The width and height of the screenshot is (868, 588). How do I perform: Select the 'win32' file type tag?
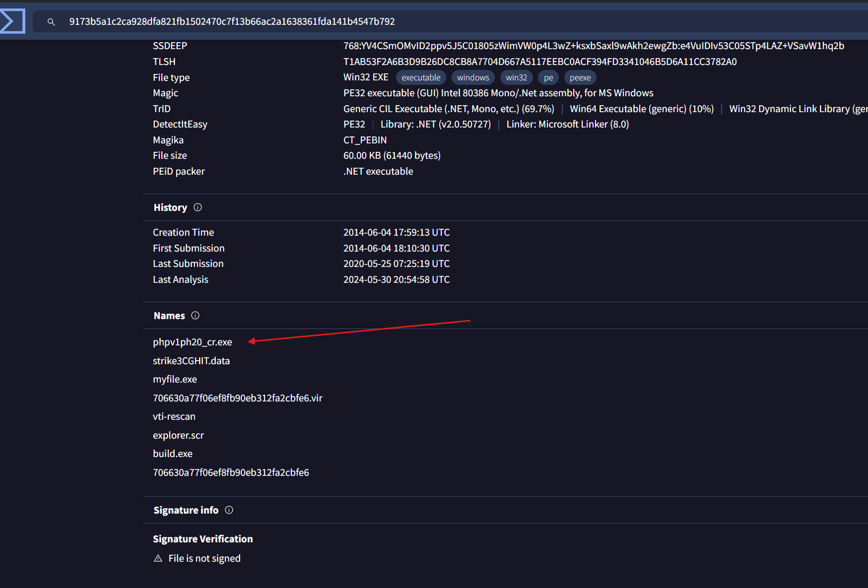(x=516, y=77)
